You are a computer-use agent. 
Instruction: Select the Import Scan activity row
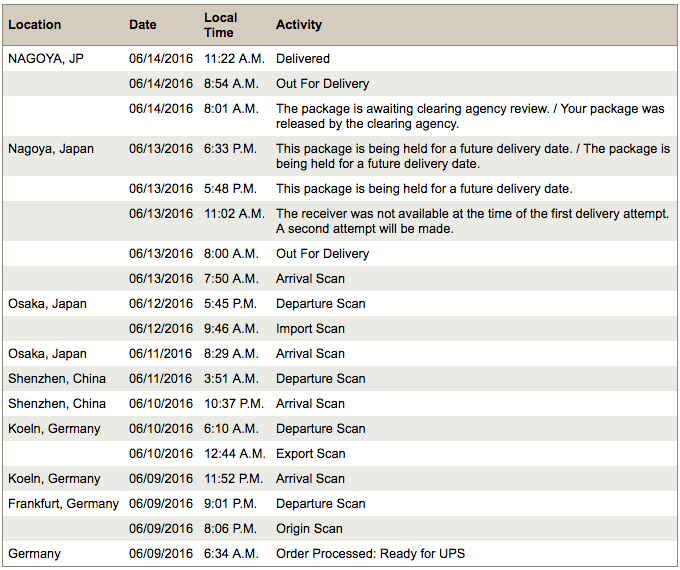coord(310,329)
